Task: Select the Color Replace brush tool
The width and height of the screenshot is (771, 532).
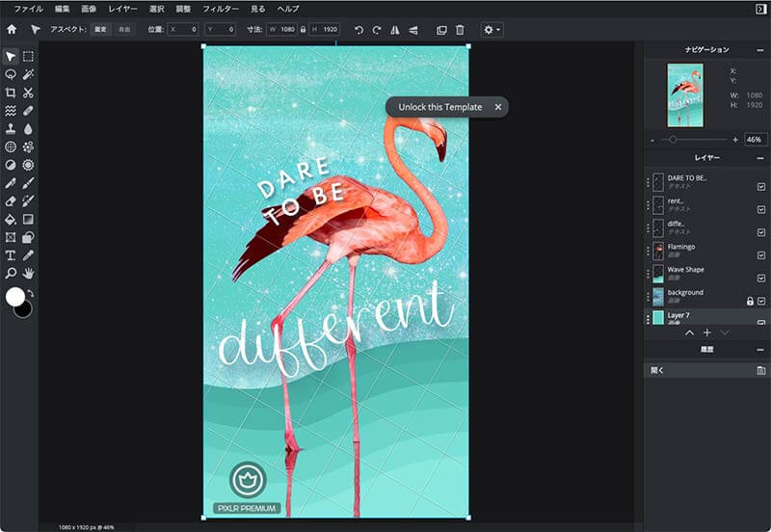Action: pos(29,201)
